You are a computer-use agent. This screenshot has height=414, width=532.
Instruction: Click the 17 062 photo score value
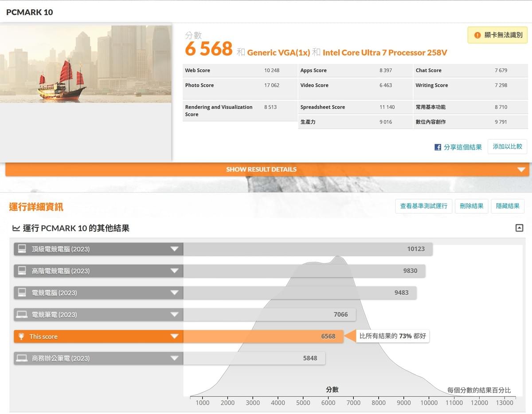(272, 85)
